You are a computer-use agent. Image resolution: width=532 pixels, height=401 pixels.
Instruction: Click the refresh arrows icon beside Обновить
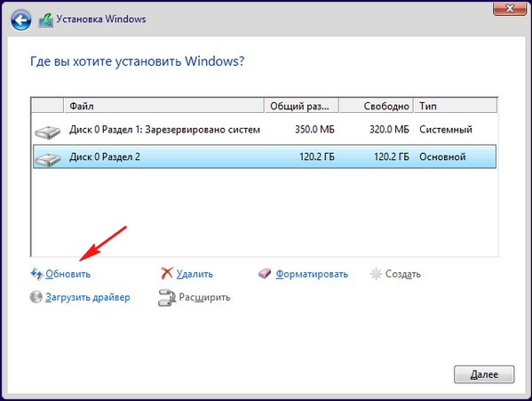(36, 274)
